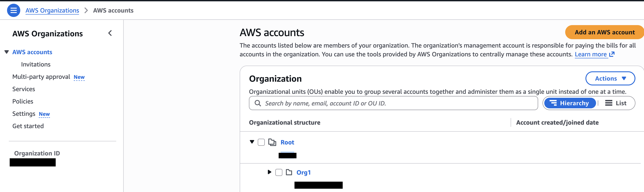
Task: Click the New badge next to Settings
Action: point(44,114)
